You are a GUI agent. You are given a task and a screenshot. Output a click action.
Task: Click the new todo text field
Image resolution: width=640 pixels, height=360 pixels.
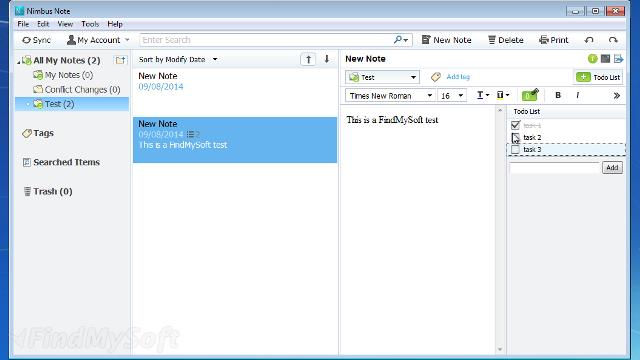[x=555, y=168]
